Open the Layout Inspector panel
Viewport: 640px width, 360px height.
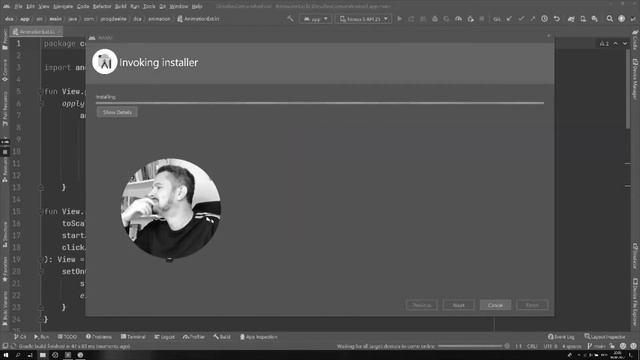point(605,337)
